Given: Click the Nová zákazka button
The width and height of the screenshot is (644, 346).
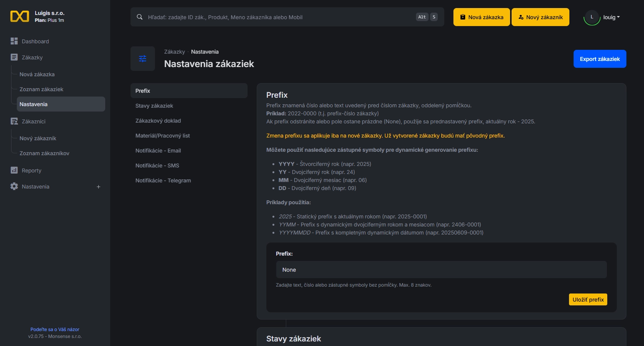Looking at the screenshot, I should click(x=481, y=17).
